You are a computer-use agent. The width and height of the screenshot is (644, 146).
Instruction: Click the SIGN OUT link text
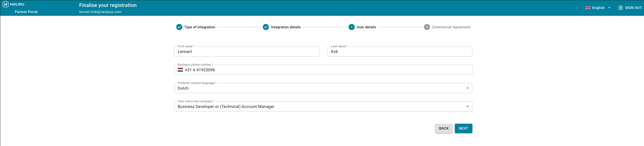click(x=633, y=8)
